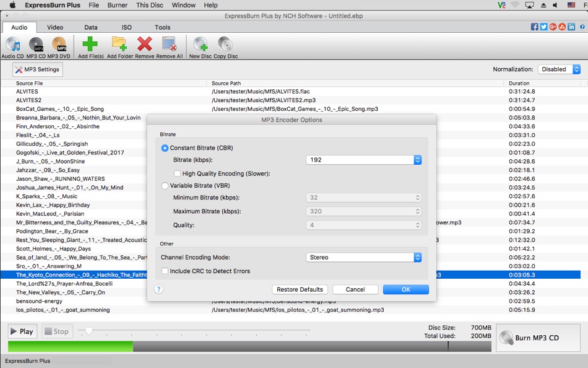Switch to the Data tab
The image size is (588, 368).
tap(91, 27)
